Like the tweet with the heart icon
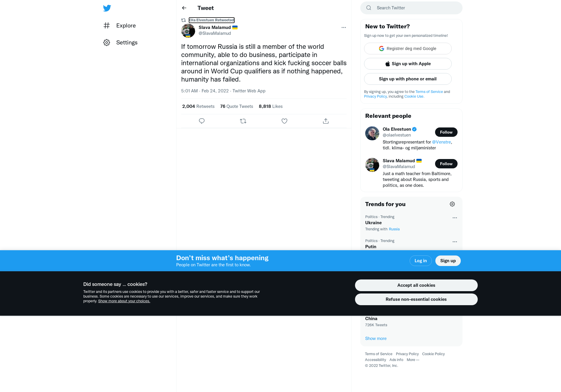Screen dimensions: 561x392 click(284, 121)
